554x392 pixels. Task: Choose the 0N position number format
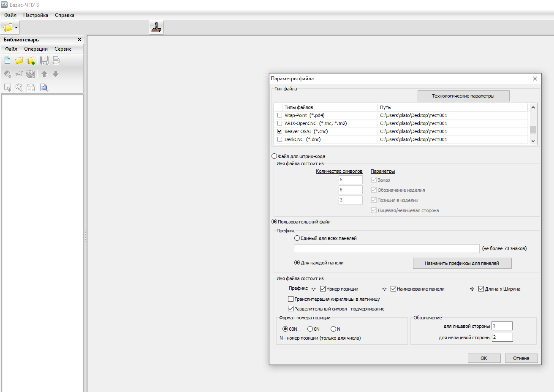[x=310, y=329]
